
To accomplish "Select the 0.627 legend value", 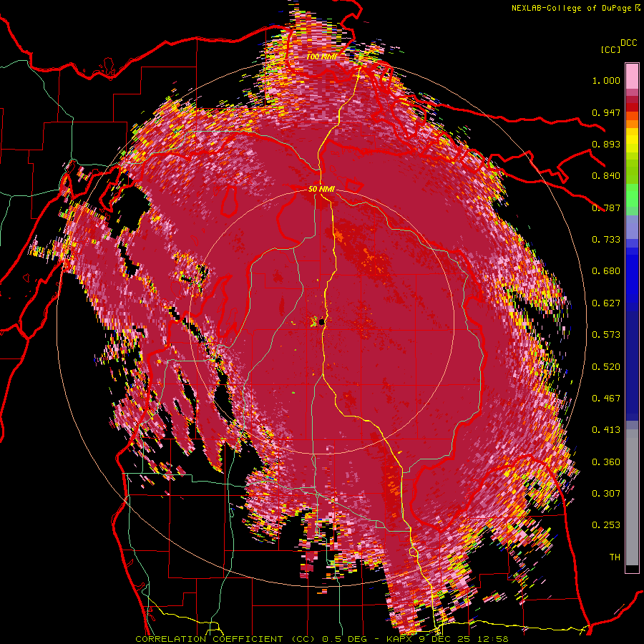I will 606,303.
